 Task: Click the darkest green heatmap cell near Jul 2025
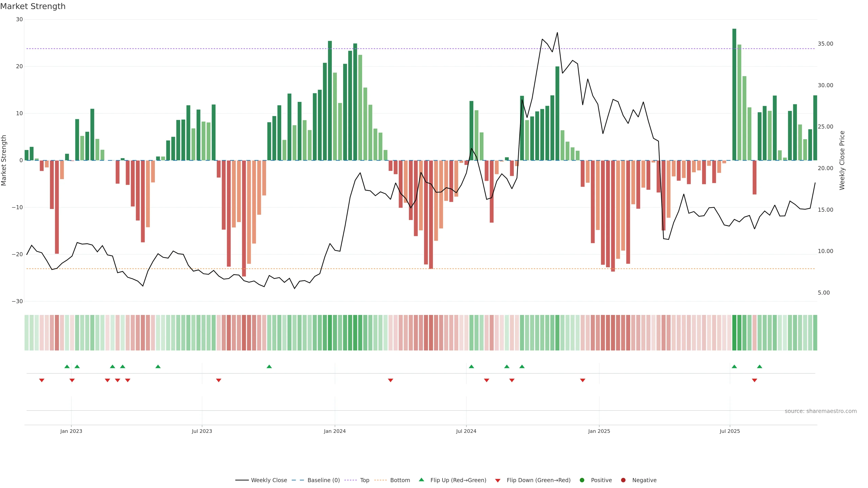[x=734, y=333]
